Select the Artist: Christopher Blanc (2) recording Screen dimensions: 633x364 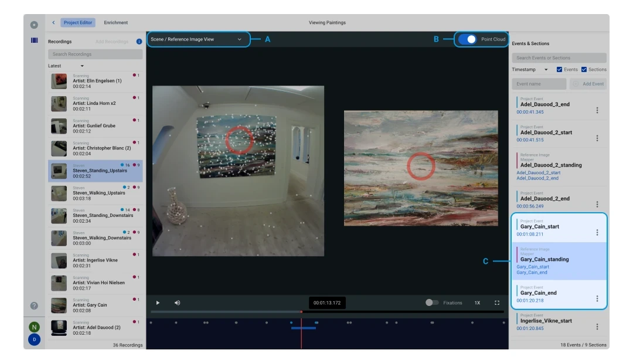point(96,148)
